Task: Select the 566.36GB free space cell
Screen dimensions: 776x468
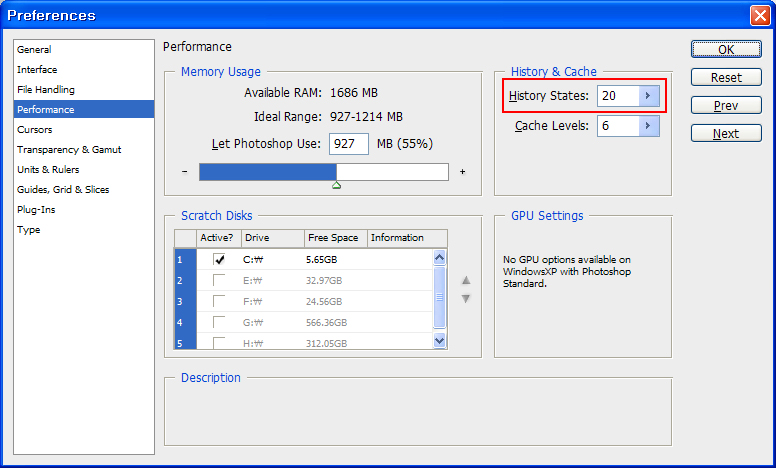Action: 327,323
